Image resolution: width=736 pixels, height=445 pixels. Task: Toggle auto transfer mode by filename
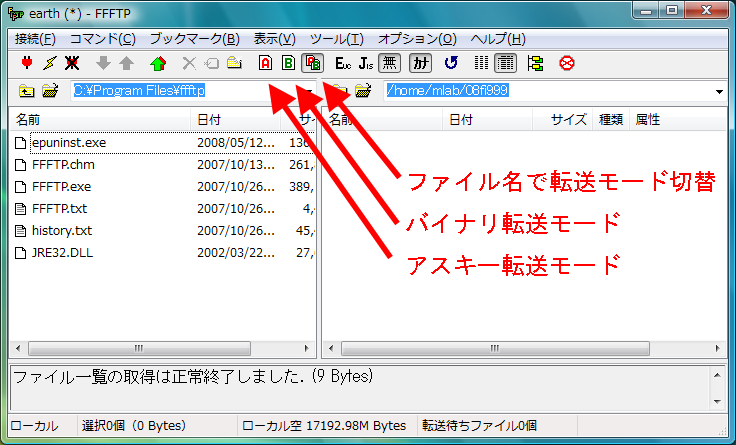313,63
